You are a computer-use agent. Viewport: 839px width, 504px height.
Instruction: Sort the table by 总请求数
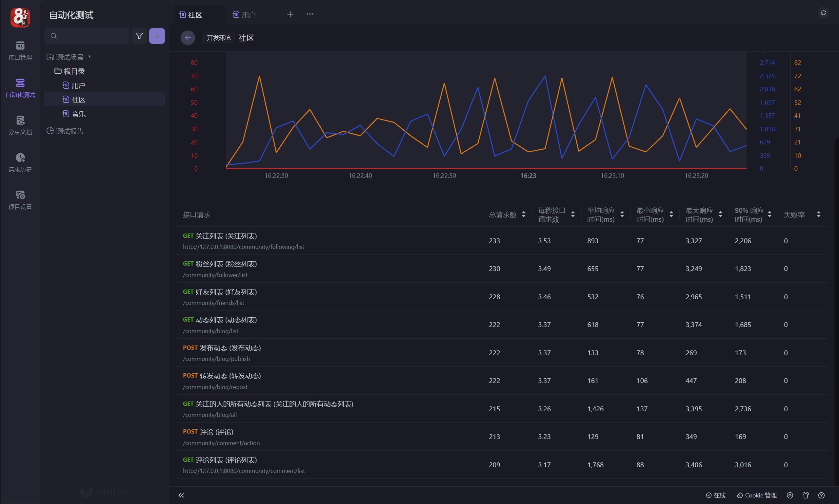coord(524,214)
